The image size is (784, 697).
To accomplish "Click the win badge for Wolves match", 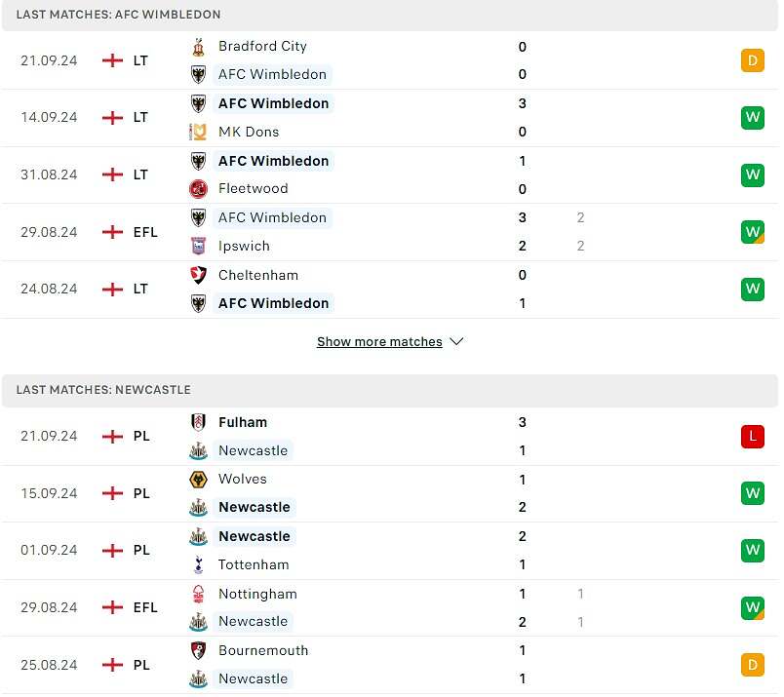I will click(752, 493).
